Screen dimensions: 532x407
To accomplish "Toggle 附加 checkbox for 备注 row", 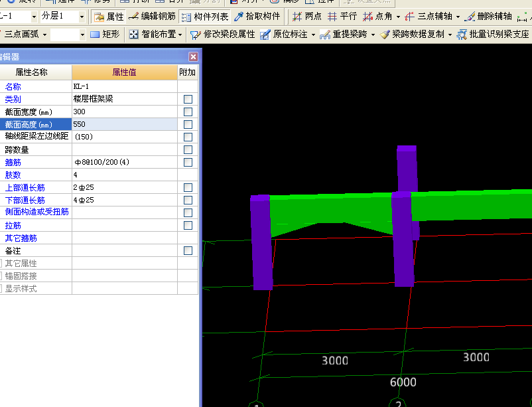I will click(188, 250).
